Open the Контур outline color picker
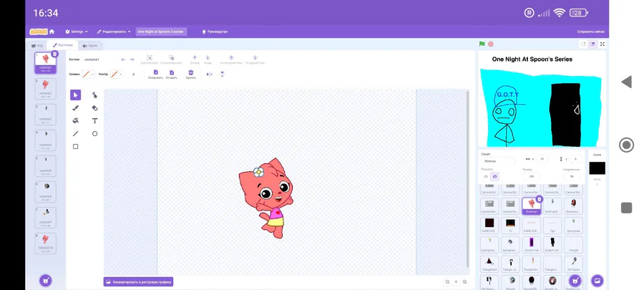 tap(116, 74)
